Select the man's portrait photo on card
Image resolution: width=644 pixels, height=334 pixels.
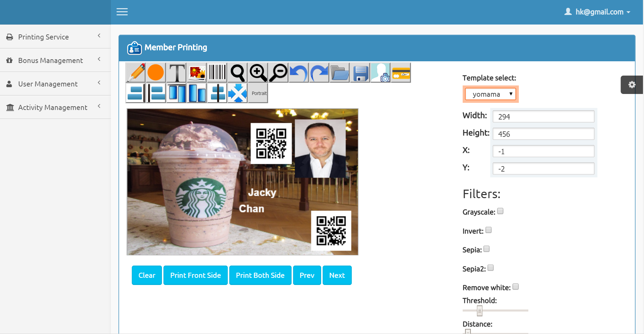pyautogui.click(x=320, y=148)
